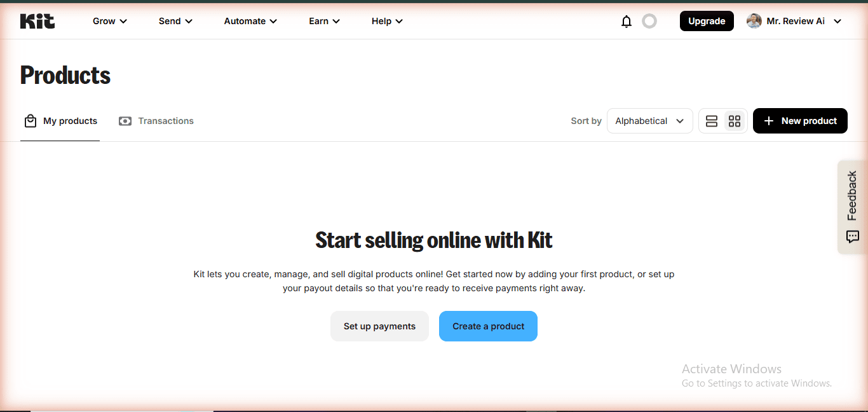Image resolution: width=868 pixels, height=412 pixels.
Task: Select the My products tab
Action: tap(60, 121)
